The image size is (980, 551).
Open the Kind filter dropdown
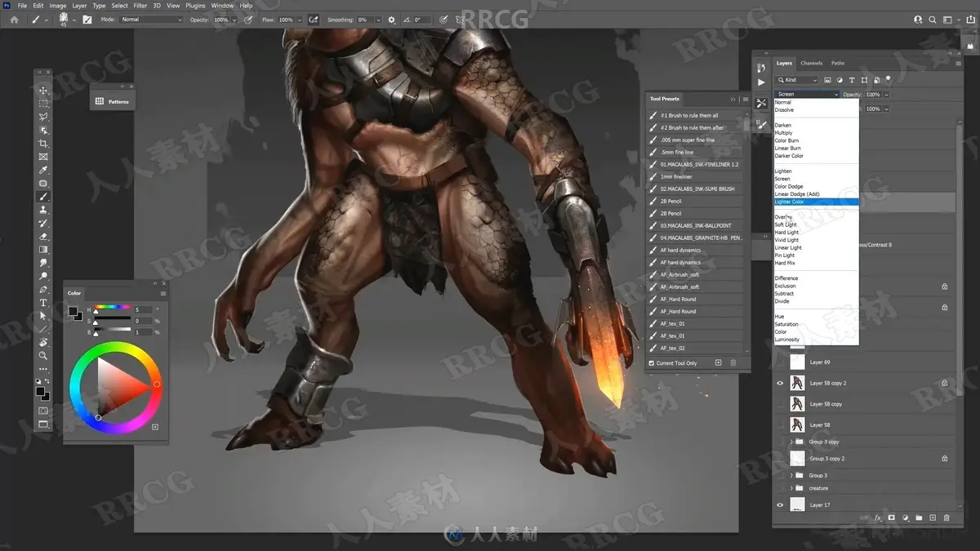[796, 80]
